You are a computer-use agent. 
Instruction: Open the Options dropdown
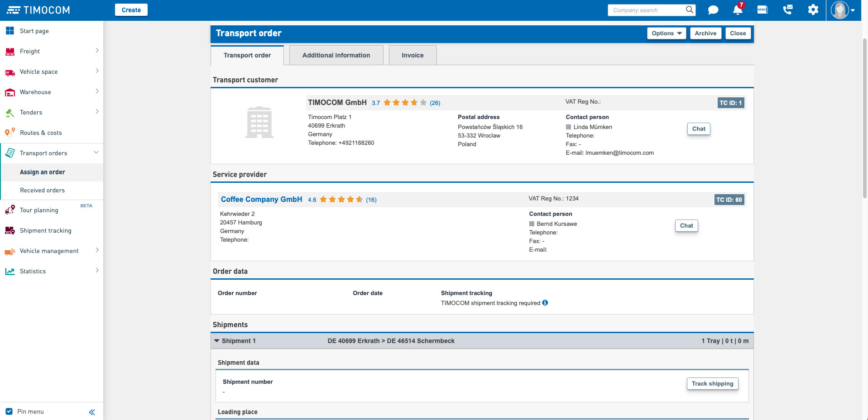(x=666, y=33)
